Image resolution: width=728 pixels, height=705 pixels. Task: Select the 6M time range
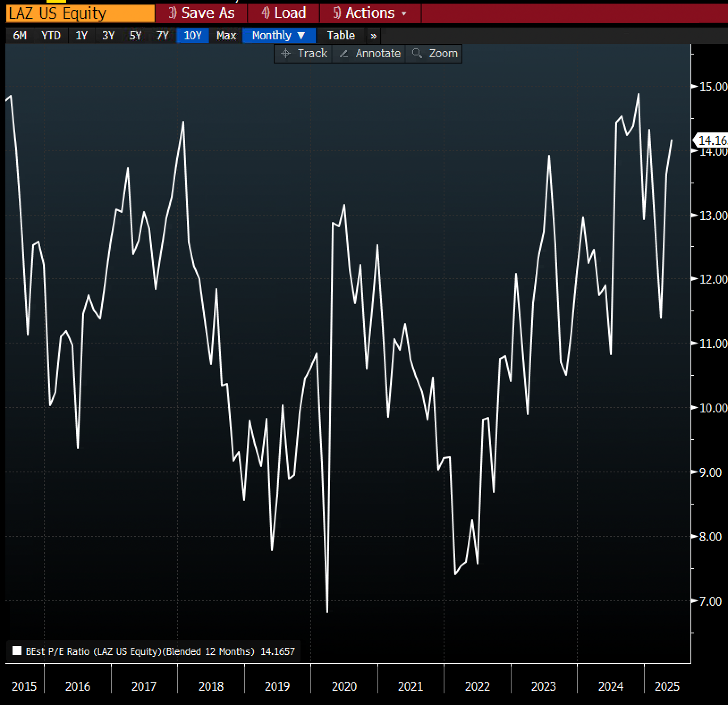click(20, 35)
